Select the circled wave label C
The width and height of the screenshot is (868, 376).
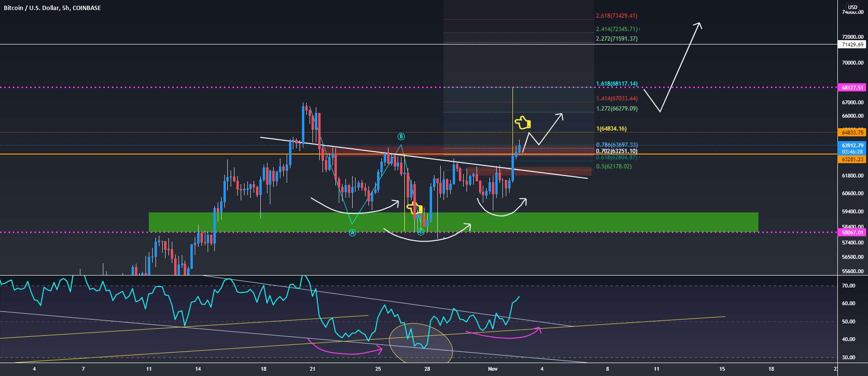tap(421, 232)
